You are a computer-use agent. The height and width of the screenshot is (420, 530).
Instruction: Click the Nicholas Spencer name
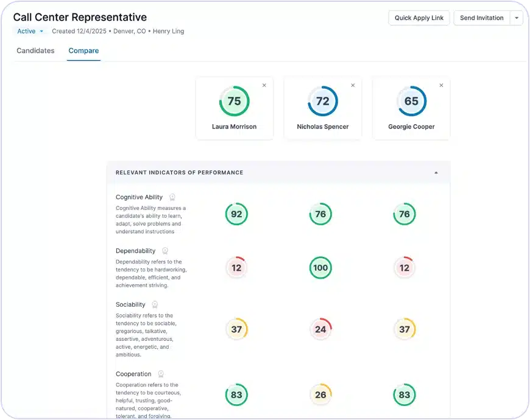[323, 127]
